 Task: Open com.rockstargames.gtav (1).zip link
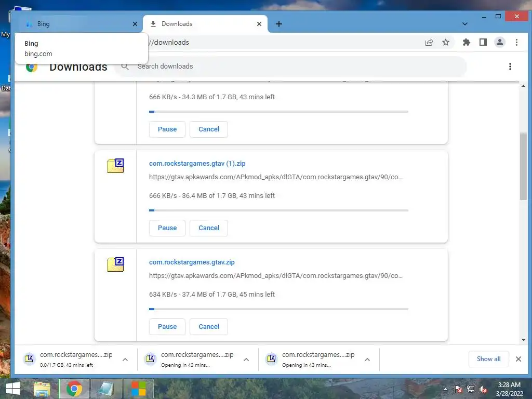pos(197,164)
